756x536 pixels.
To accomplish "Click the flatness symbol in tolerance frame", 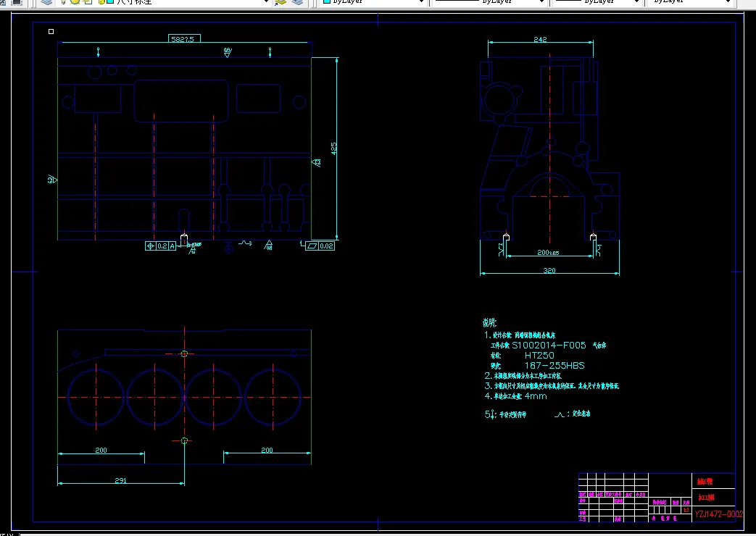I will (312, 246).
